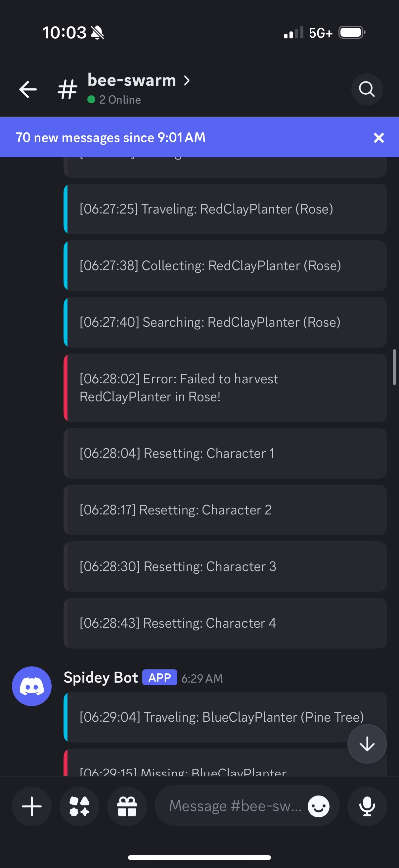Expand bee-swarm channel details chevron
This screenshot has width=399, height=868.
tap(187, 80)
